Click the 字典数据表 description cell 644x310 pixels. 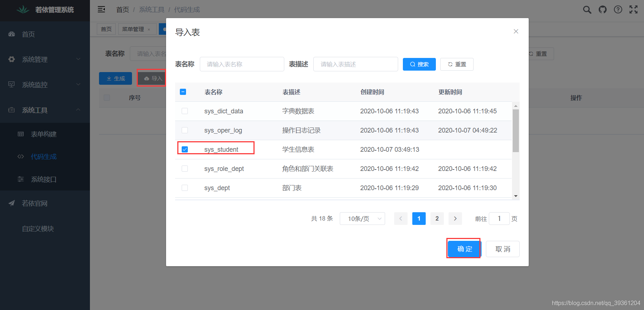pyautogui.click(x=298, y=111)
